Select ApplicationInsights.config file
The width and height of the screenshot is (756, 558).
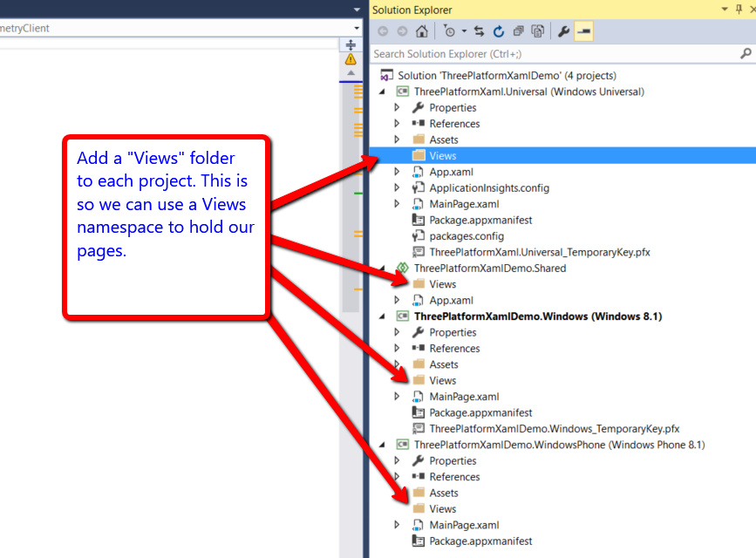click(x=488, y=188)
